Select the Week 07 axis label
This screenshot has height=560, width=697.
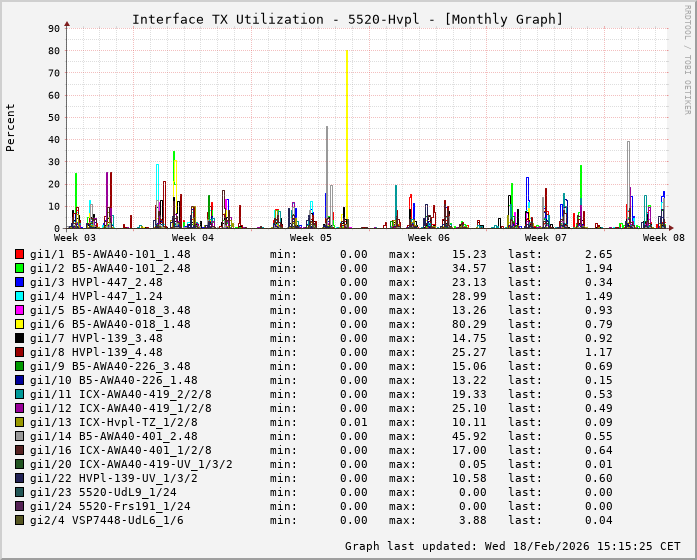tap(546, 238)
